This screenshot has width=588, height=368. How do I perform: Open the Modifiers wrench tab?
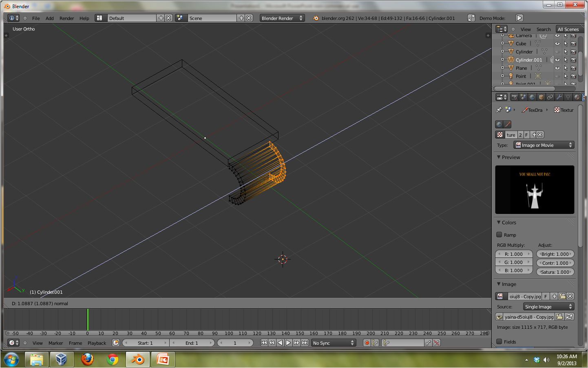click(x=559, y=97)
